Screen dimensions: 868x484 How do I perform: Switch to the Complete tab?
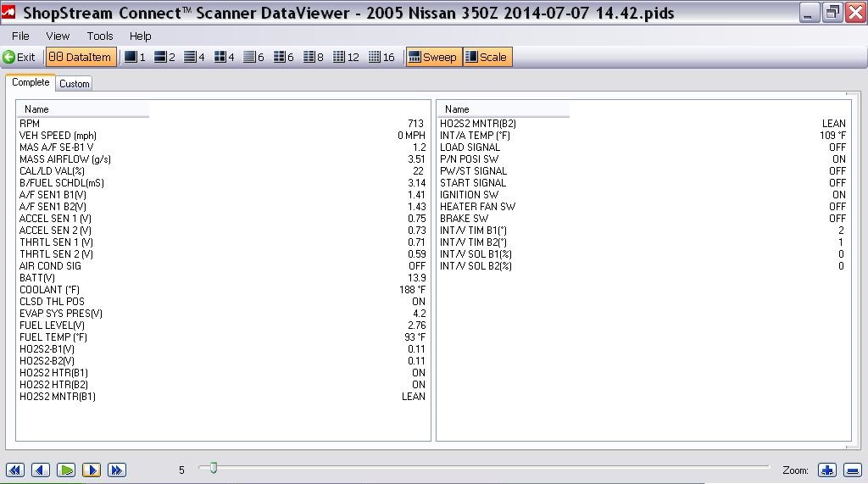click(x=31, y=82)
